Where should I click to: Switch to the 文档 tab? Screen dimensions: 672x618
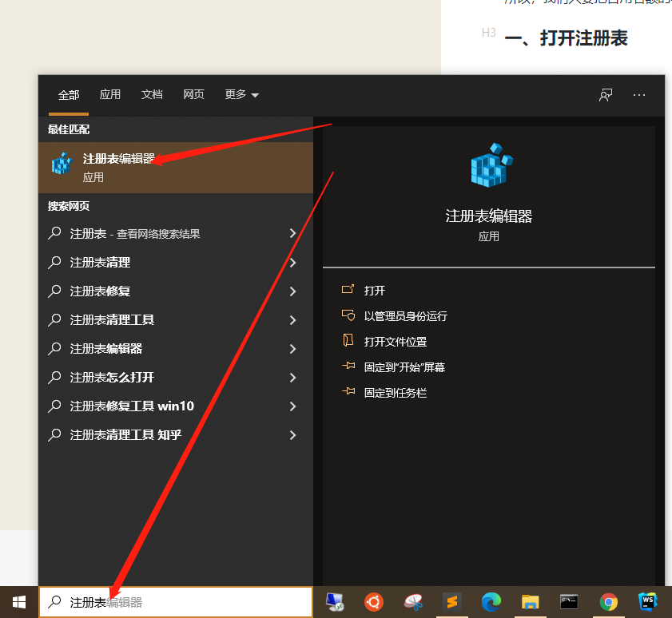click(x=152, y=93)
